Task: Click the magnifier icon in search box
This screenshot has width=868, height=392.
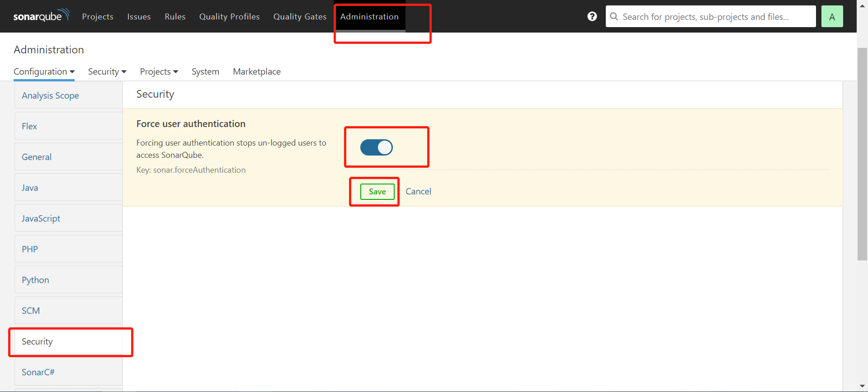Action: (614, 16)
